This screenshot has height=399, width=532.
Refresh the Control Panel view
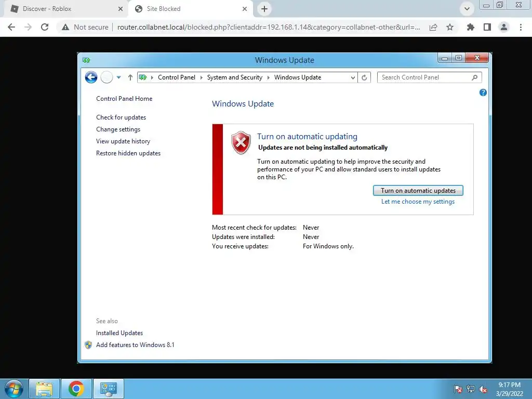[364, 78]
